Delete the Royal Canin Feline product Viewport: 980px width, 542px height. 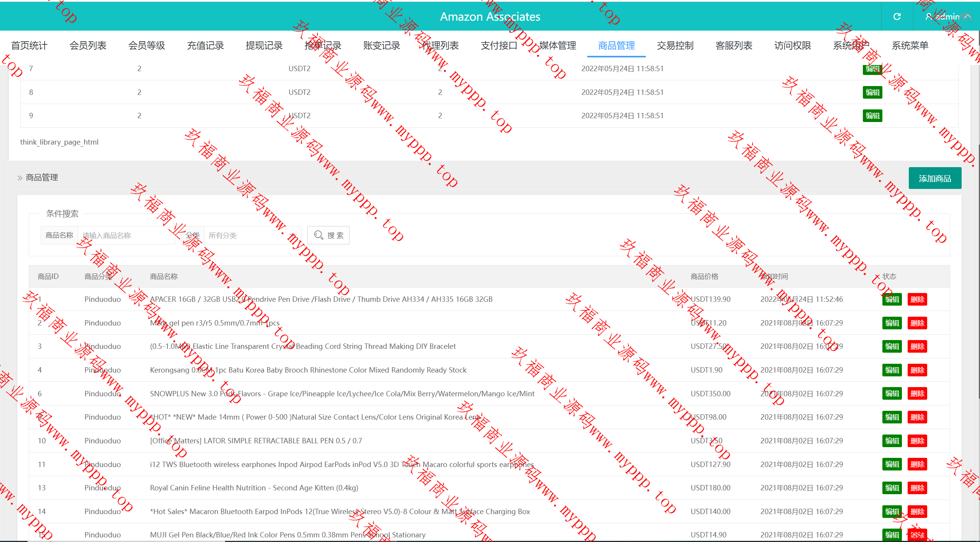click(917, 488)
